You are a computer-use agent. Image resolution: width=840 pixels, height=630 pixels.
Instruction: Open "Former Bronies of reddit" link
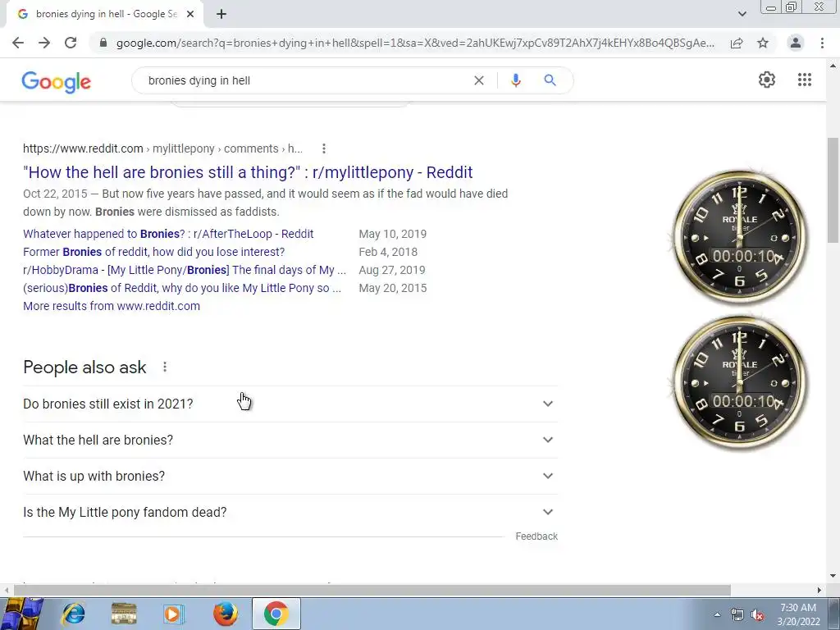(153, 252)
